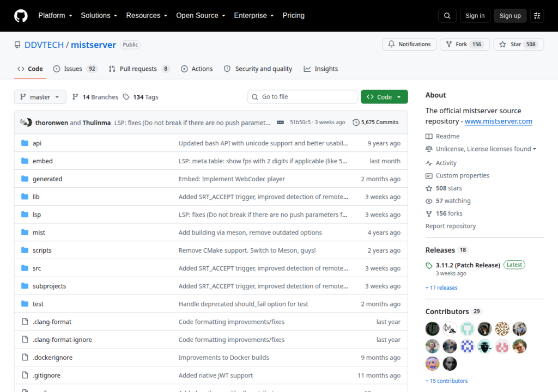The width and height of the screenshot is (558, 392).
Task: Click the Custom properties note icon
Action: (429, 176)
